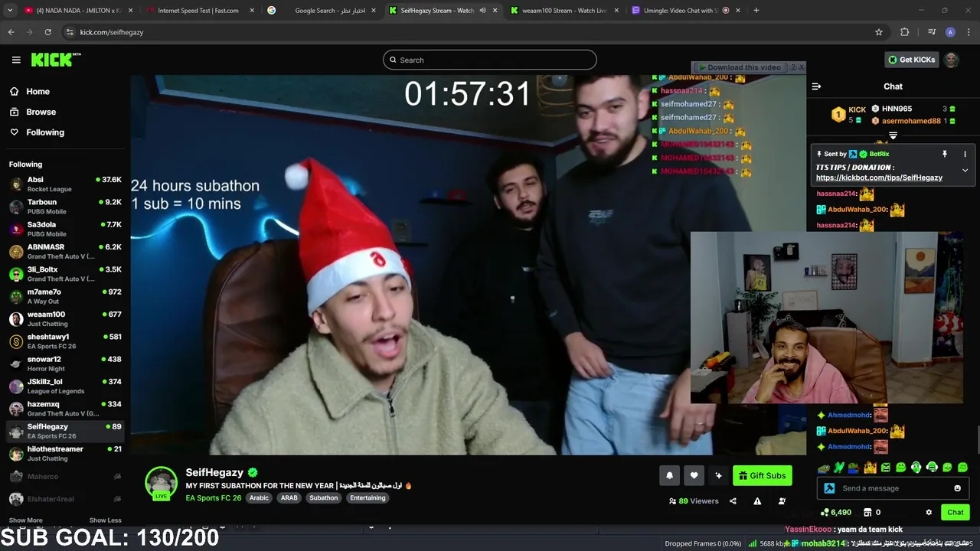Insert the first frog emote in quick bar
Screen dimensions: 980x551
(x=824, y=467)
